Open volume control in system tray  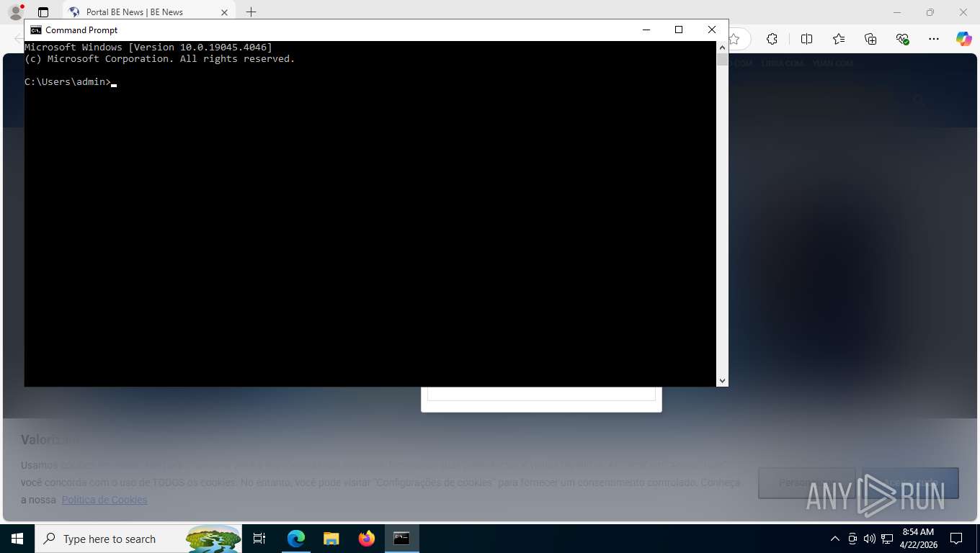(x=869, y=539)
